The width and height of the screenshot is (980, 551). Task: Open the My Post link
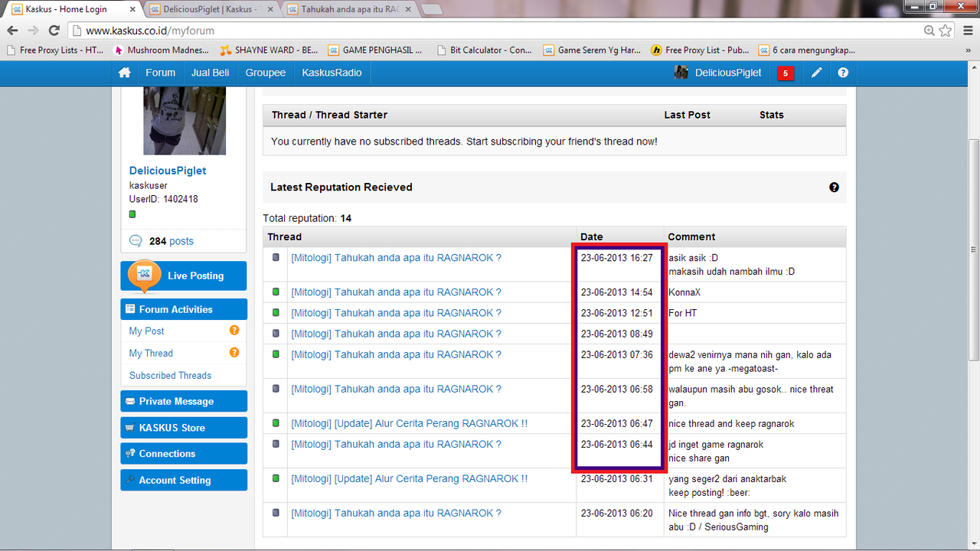(147, 331)
